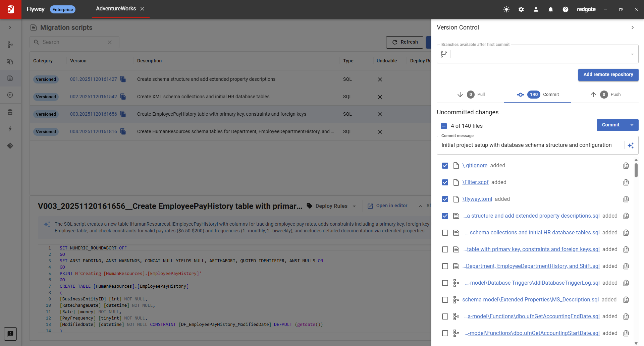Select the Pull tab

pyautogui.click(x=472, y=95)
